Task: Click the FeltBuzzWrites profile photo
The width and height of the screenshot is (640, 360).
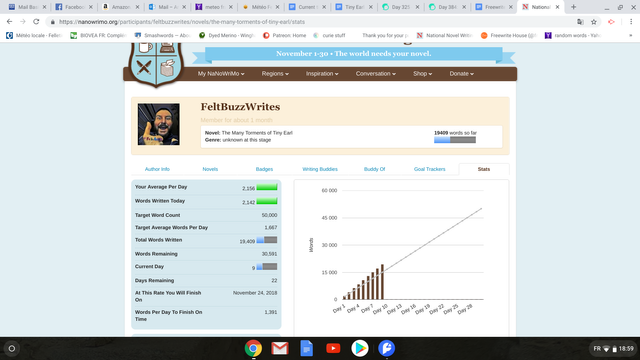Action: (x=158, y=124)
